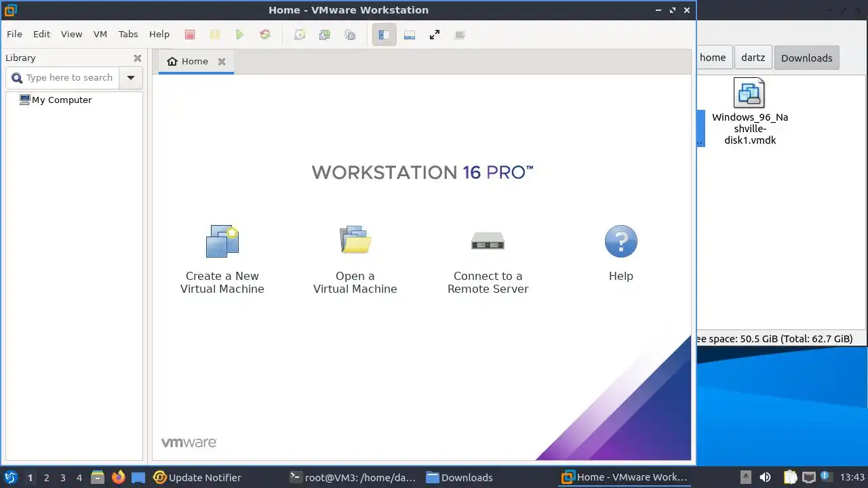Click the removable media eject tray icon

point(745,477)
